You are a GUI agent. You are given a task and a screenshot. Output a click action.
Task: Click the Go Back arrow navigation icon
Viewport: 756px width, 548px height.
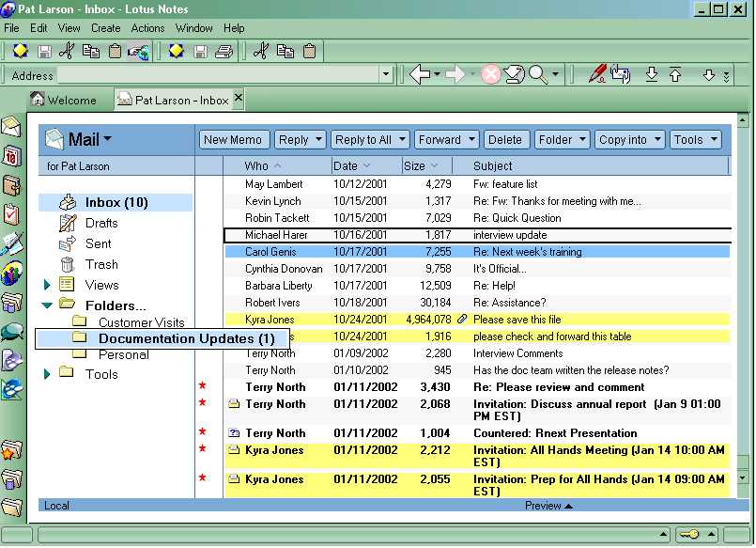(420, 75)
